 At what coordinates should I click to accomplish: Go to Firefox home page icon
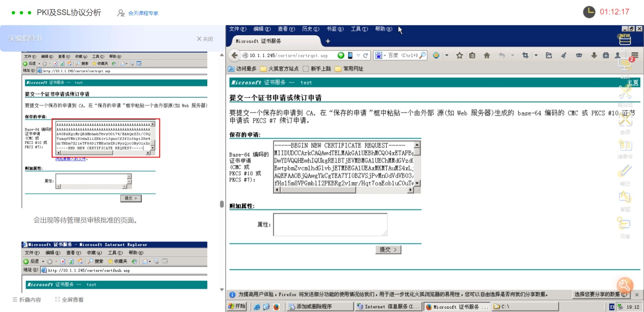click(x=487, y=55)
